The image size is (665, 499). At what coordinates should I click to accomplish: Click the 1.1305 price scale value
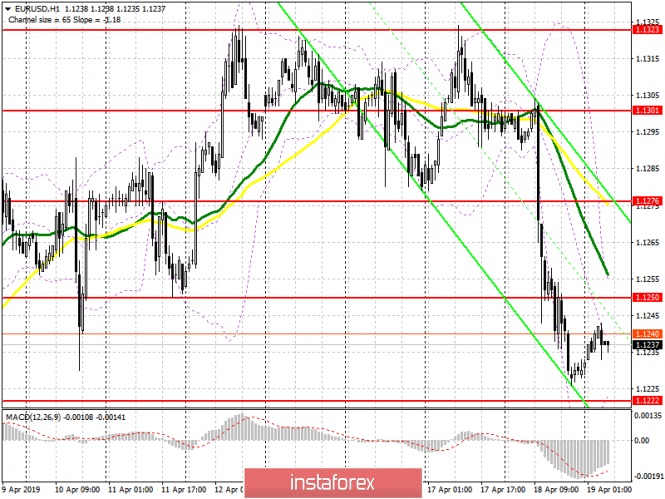(648, 95)
